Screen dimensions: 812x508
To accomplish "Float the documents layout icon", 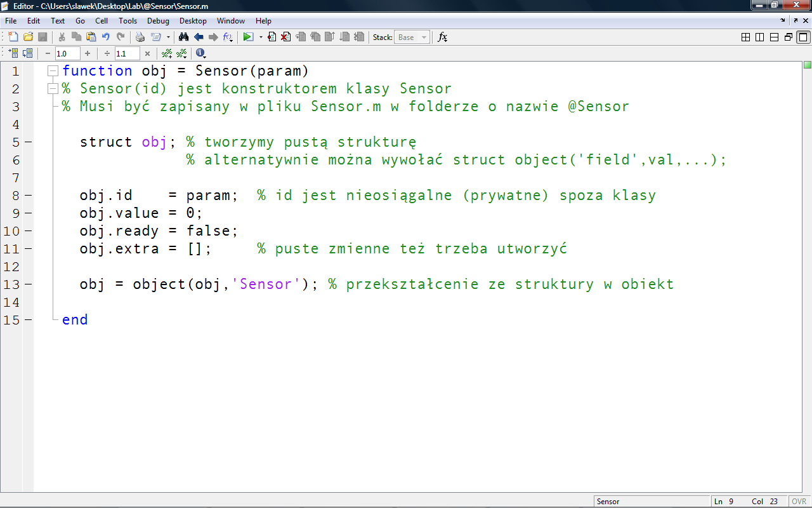I will coord(789,37).
